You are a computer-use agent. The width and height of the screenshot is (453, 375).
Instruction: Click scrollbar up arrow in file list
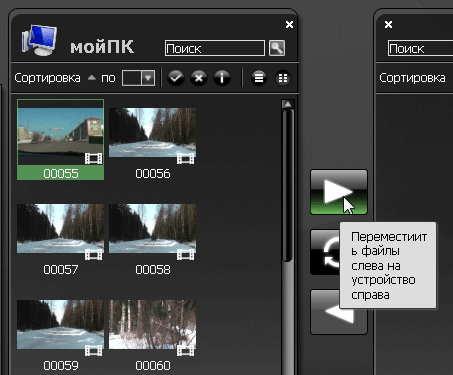[288, 104]
